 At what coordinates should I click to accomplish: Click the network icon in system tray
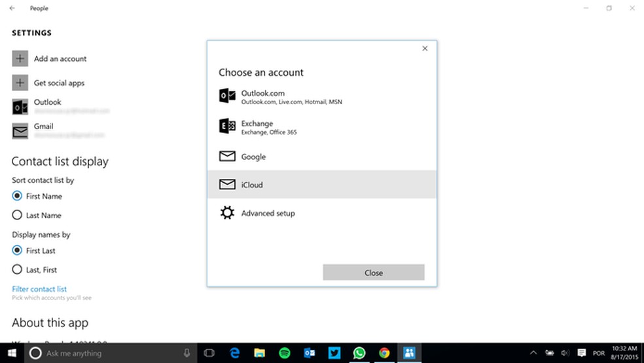coord(550,353)
